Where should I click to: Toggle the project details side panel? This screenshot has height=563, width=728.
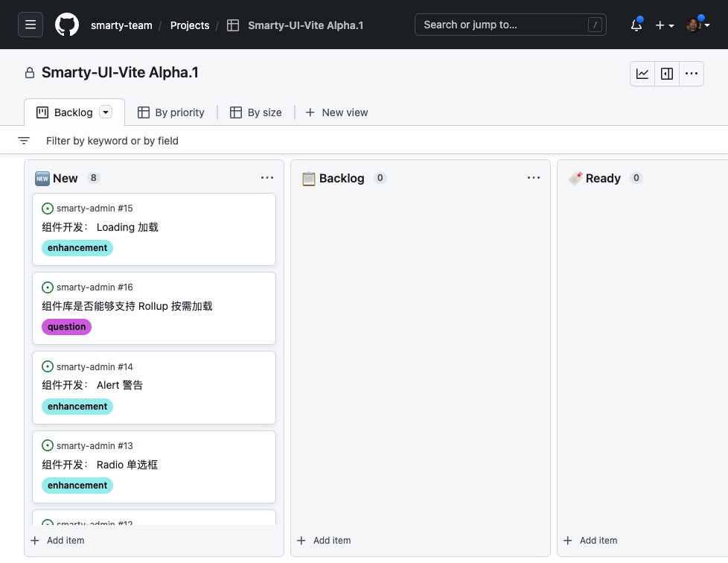667,74
